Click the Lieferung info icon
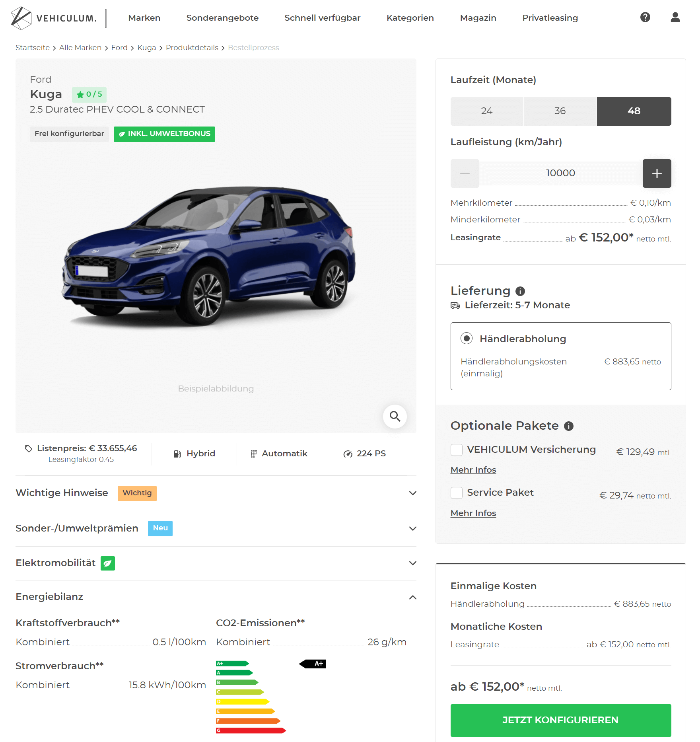The width and height of the screenshot is (700, 742). (x=520, y=291)
